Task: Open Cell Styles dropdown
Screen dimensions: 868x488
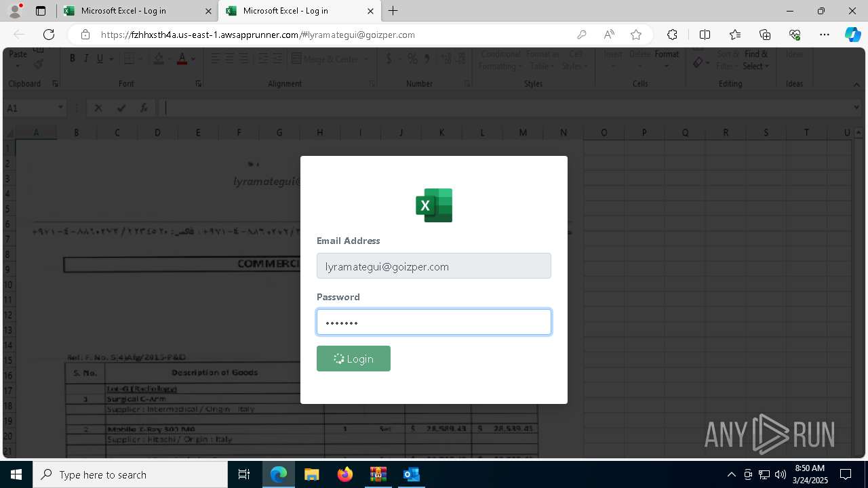Action: 575,60
